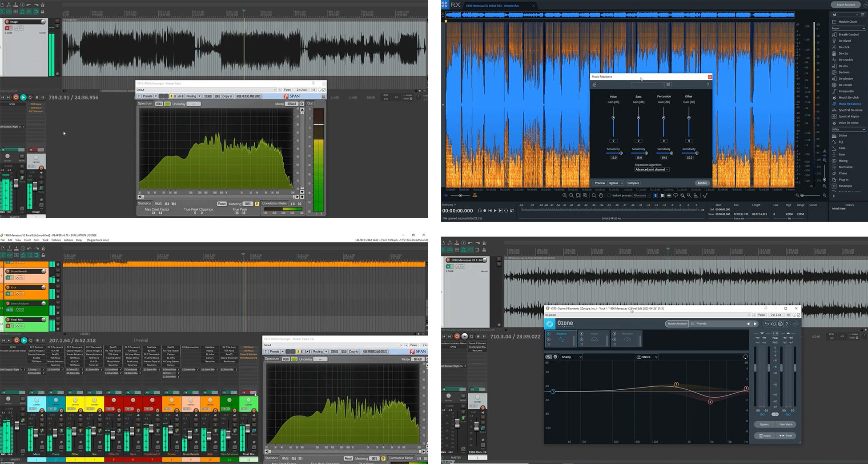
Task: Select the grab hand tool in RX toolbar
Action: coord(600,196)
